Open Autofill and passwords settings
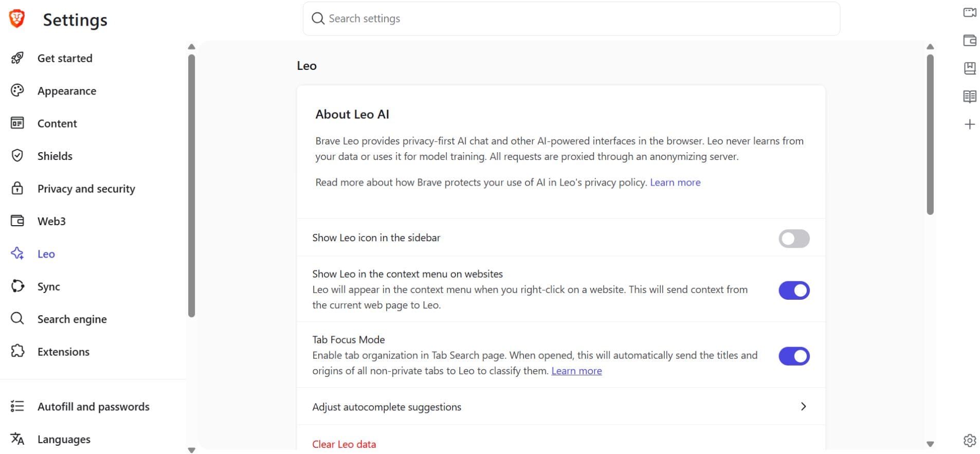Viewport: 980px width, 454px height. tap(94, 406)
